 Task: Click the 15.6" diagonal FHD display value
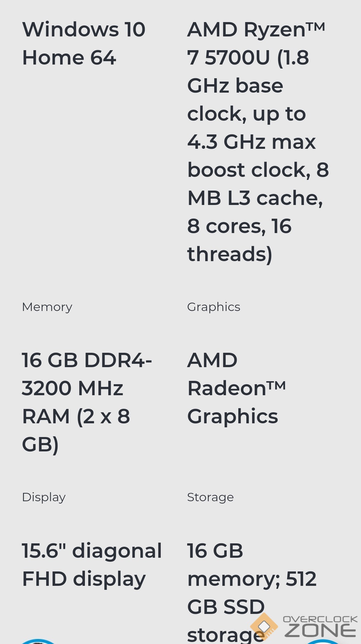[x=92, y=565]
